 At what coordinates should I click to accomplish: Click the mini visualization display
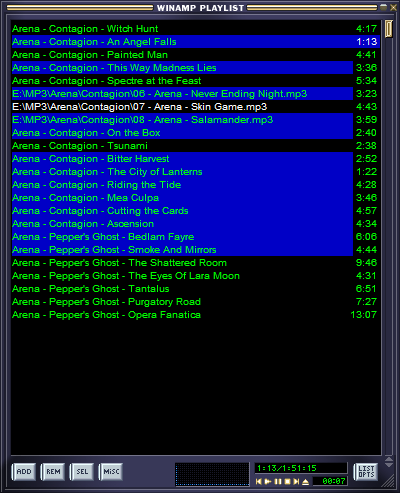pyautogui.click(x=212, y=474)
